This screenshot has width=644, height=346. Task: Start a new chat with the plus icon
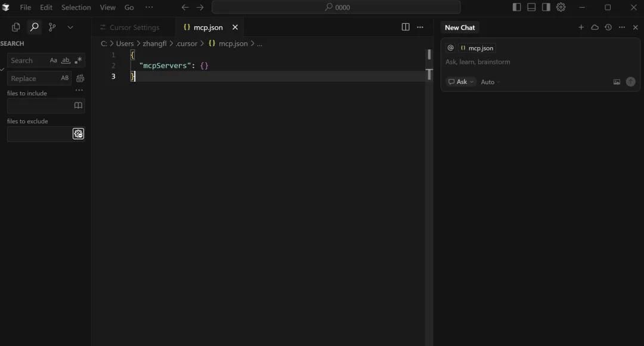(581, 27)
